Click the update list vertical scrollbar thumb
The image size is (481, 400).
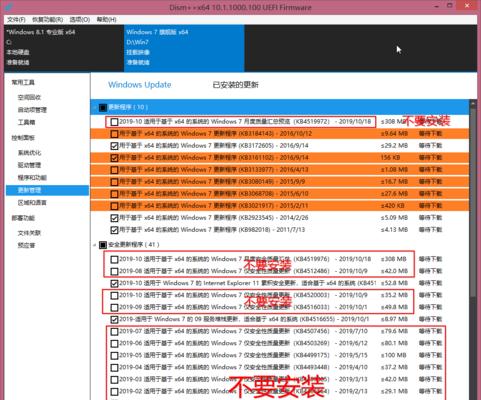click(x=473, y=202)
